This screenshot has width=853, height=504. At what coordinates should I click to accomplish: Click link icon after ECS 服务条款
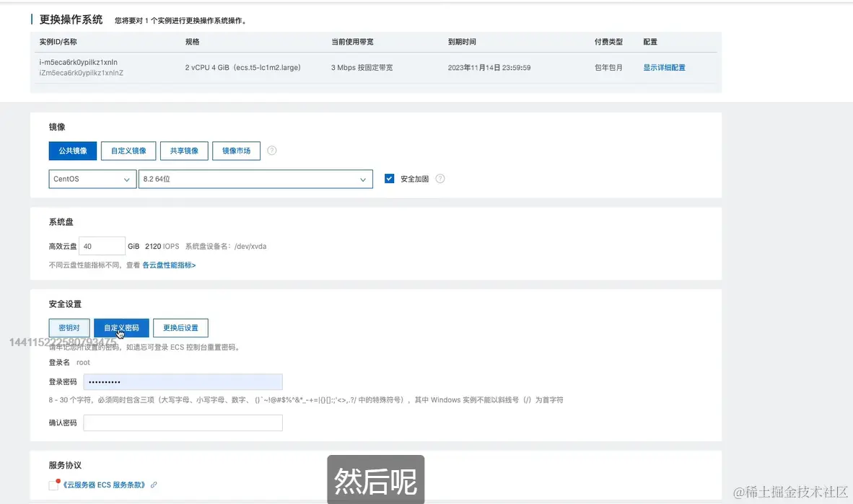(x=154, y=485)
